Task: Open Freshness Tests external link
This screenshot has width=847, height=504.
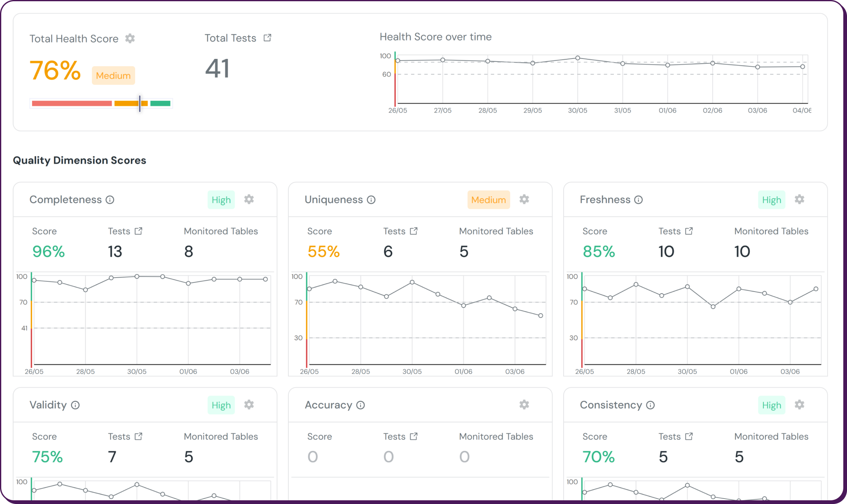Action: pyautogui.click(x=689, y=231)
